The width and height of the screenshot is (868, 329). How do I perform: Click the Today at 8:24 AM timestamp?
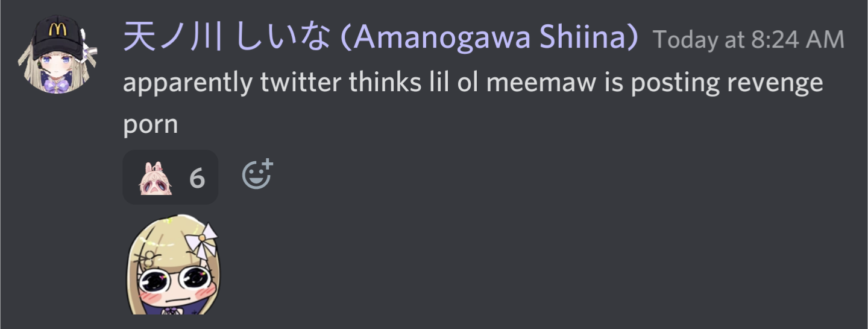[x=749, y=40]
